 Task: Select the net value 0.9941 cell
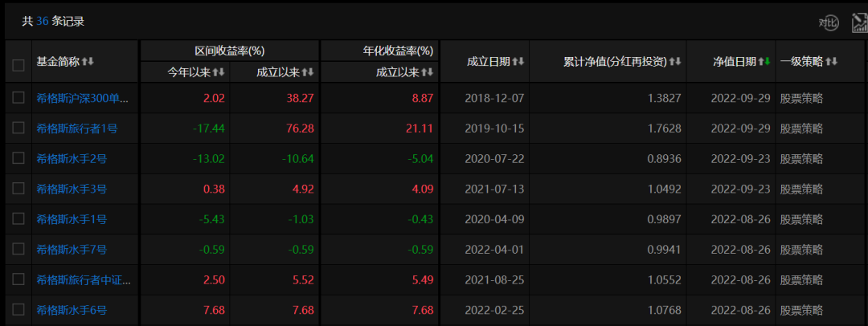tap(665, 250)
